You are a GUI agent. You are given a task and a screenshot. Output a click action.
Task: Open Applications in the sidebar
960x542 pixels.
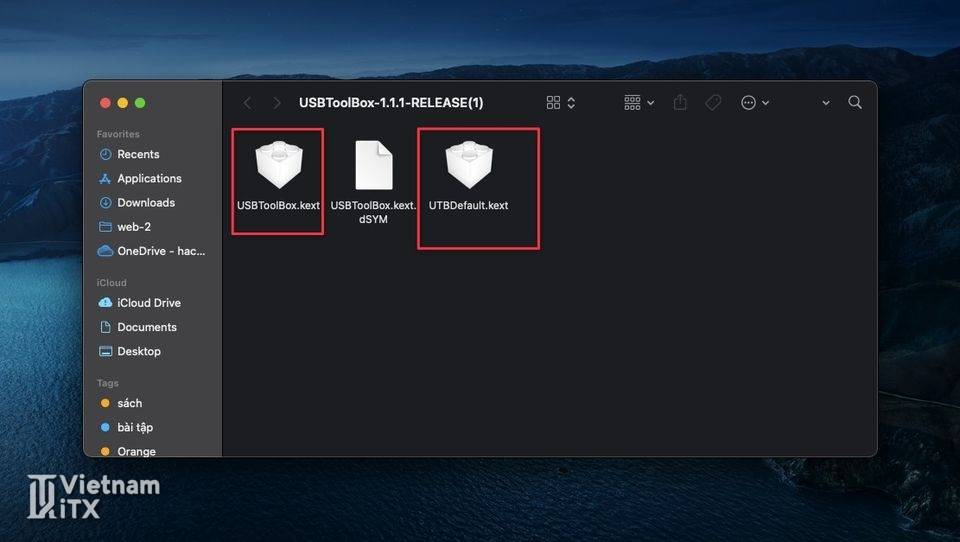coord(149,178)
